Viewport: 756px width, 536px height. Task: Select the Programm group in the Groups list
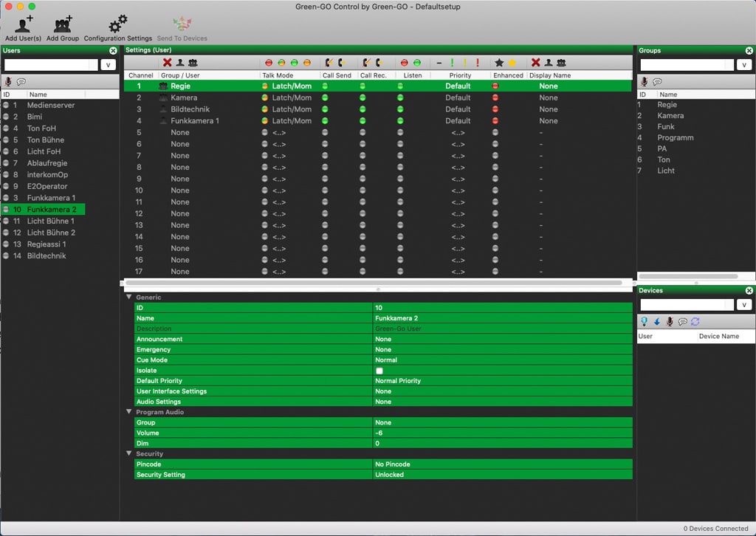[x=675, y=137]
